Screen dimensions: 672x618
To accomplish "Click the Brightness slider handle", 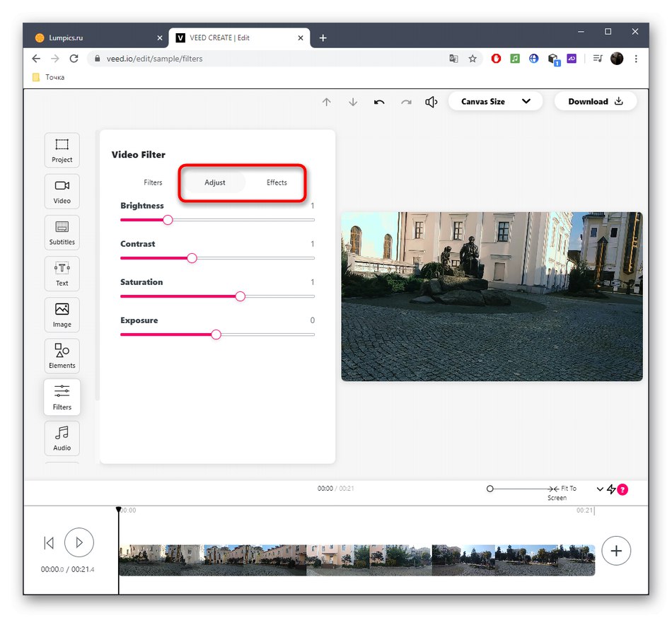I will point(168,220).
